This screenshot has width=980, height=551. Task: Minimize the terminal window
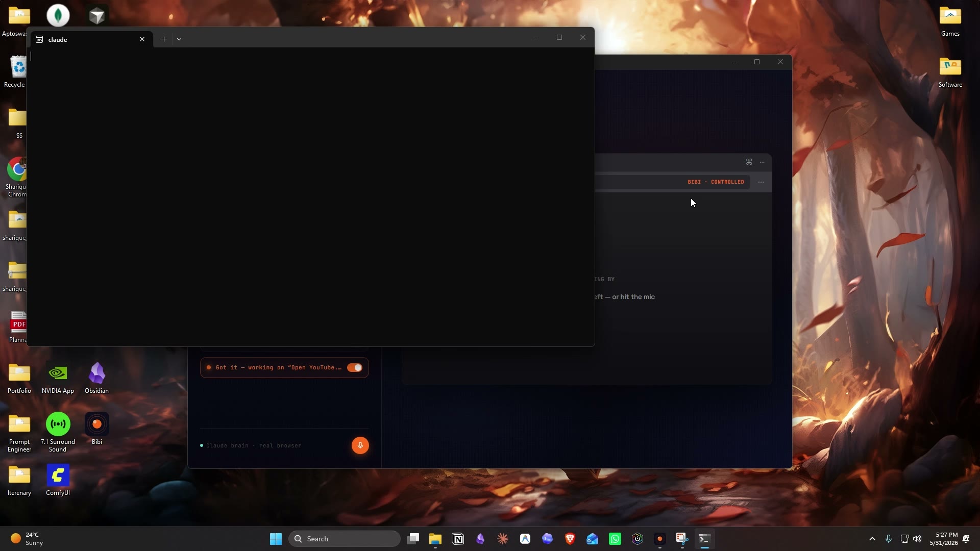tap(536, 37)
